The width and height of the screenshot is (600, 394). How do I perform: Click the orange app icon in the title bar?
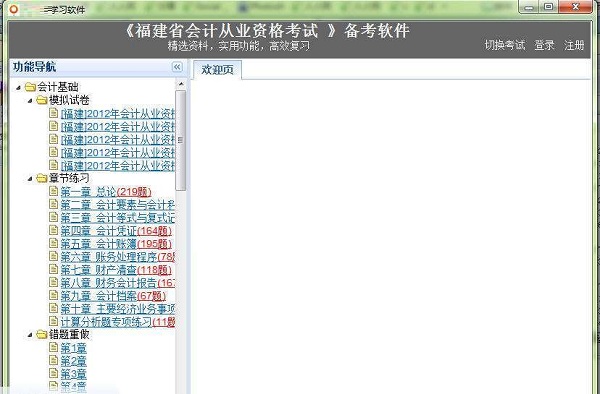[x=14, y=9]
